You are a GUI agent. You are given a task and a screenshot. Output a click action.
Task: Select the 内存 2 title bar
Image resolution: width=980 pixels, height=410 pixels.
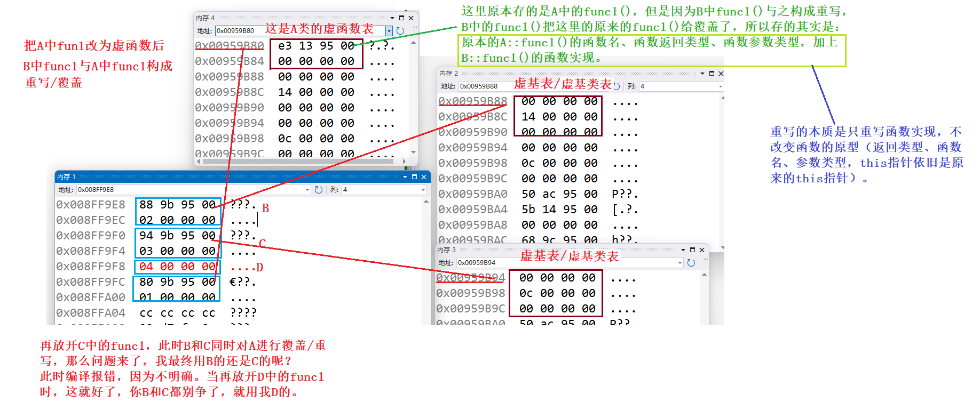point(580,74)
